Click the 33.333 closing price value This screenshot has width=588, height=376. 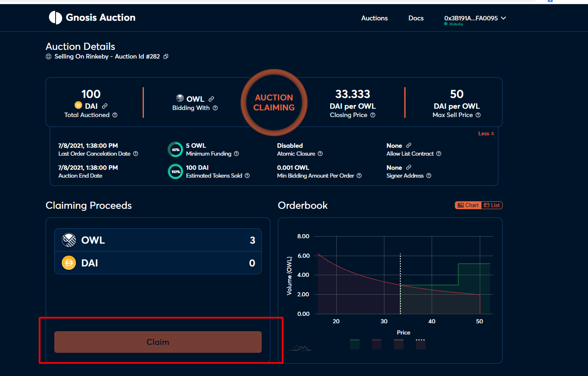coord(353,94)
